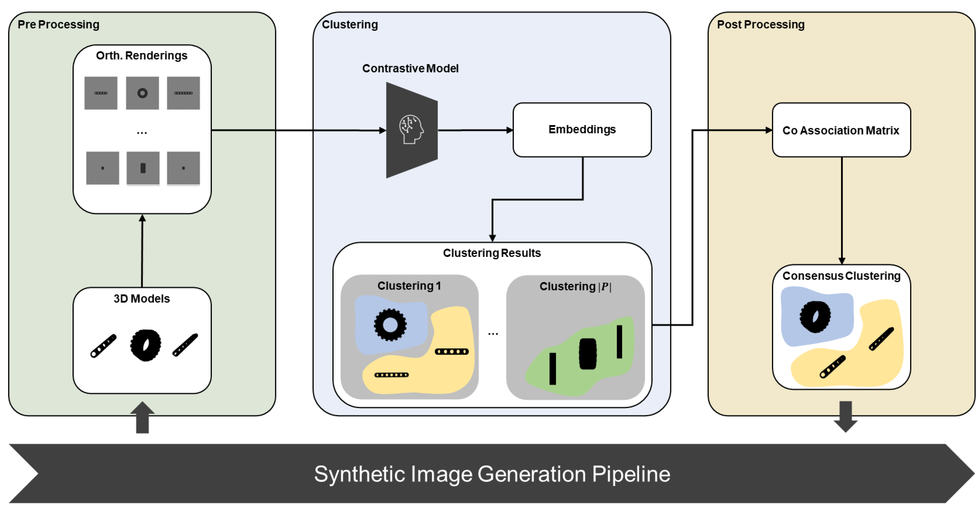Viewport: 980px width, 509px height.
Task: Select the Embeddings box
Action: click(582, 130)
